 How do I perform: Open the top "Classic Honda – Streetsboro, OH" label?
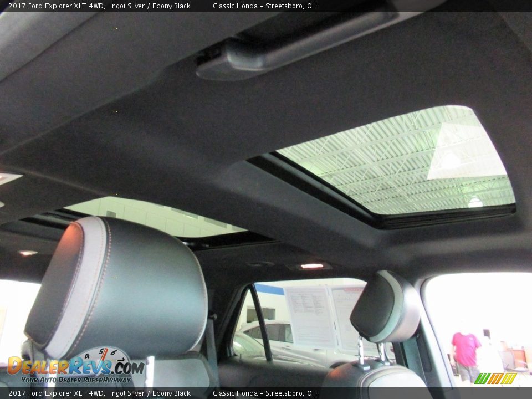click(264, 6)
